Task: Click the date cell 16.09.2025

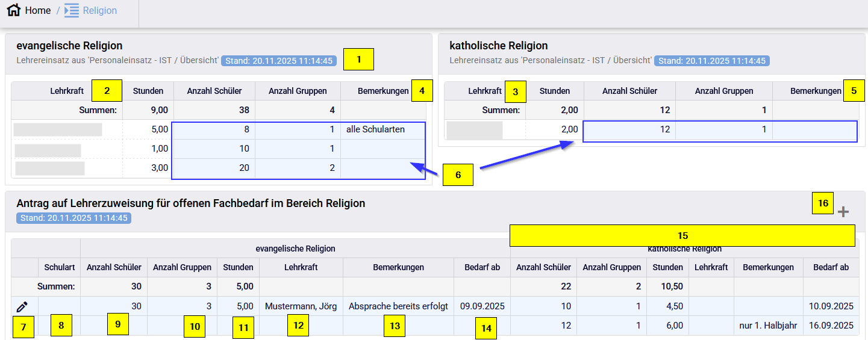Action: tap(831, 326)
